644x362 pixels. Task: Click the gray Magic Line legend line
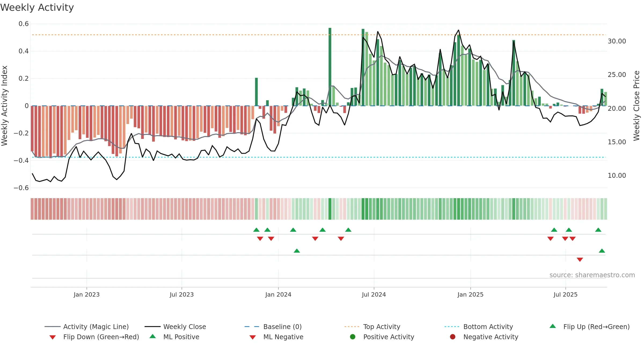[52, 327]
